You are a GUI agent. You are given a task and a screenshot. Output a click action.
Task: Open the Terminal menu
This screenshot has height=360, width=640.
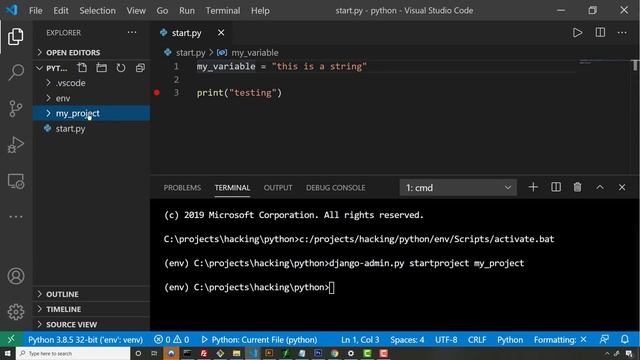(x=223, y=11)
